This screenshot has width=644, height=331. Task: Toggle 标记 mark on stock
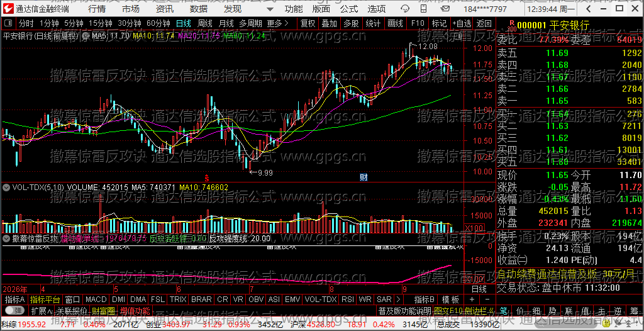(x=439, y=23)
